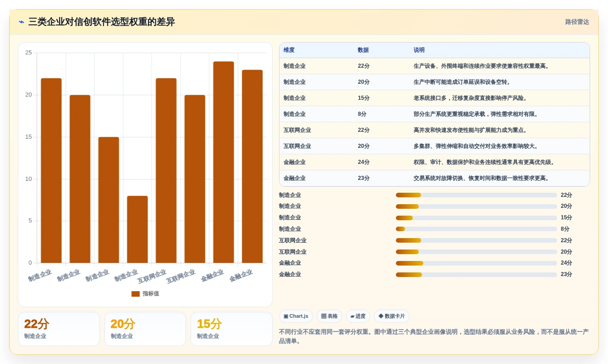Click the 金融企业 chart bar reaching 24

coord(224,162)
